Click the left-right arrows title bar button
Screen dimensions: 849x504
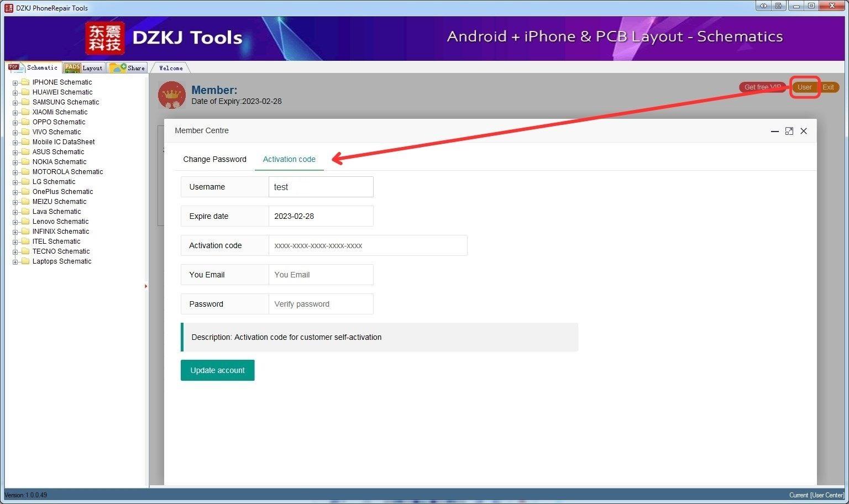(x=763, y=6)
